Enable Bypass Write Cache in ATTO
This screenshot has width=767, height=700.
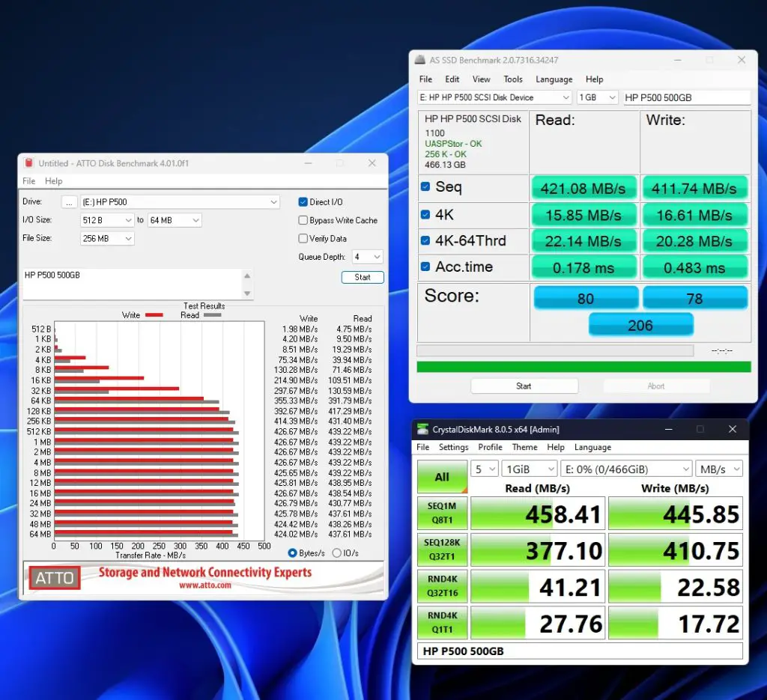(303, 220)
